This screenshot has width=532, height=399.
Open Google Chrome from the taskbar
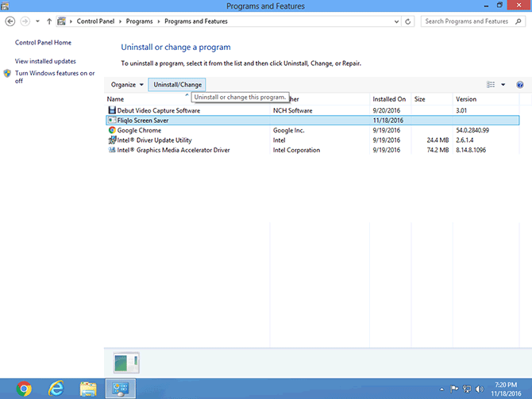[x=24, y=389]
